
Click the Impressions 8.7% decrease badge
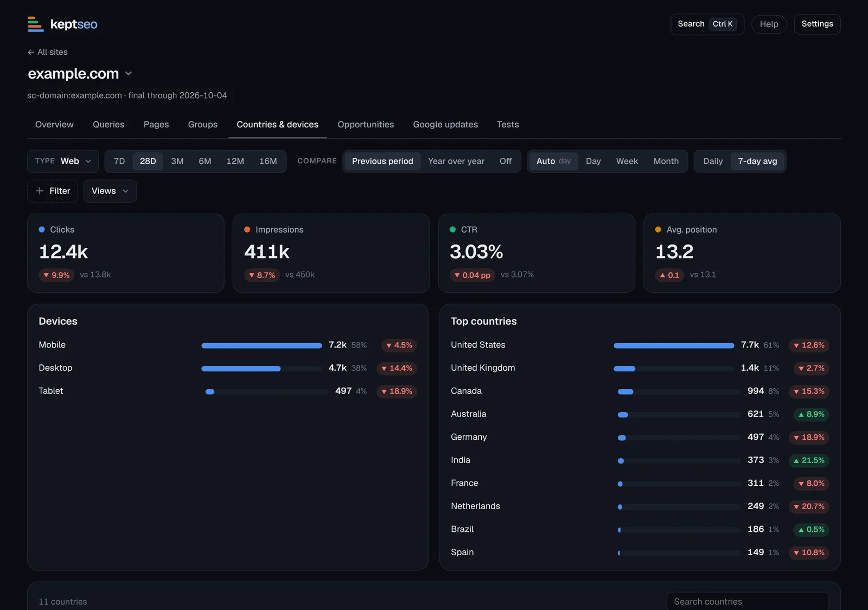click(261, 275)
